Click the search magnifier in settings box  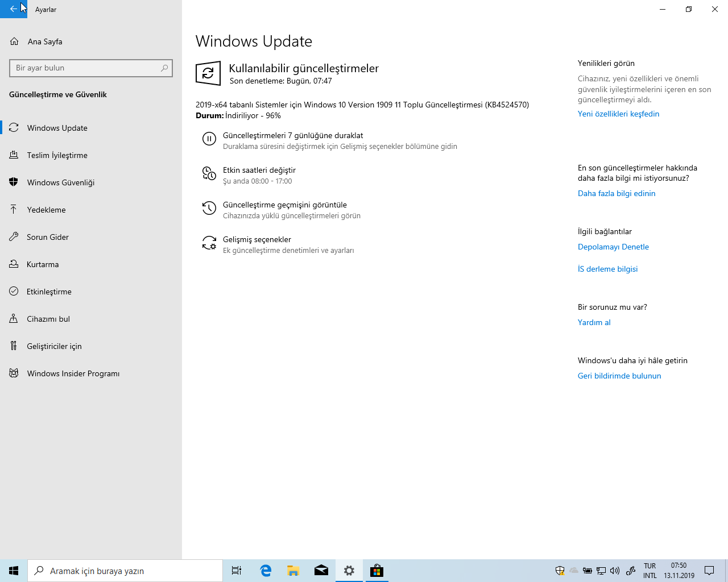(164, 68)
